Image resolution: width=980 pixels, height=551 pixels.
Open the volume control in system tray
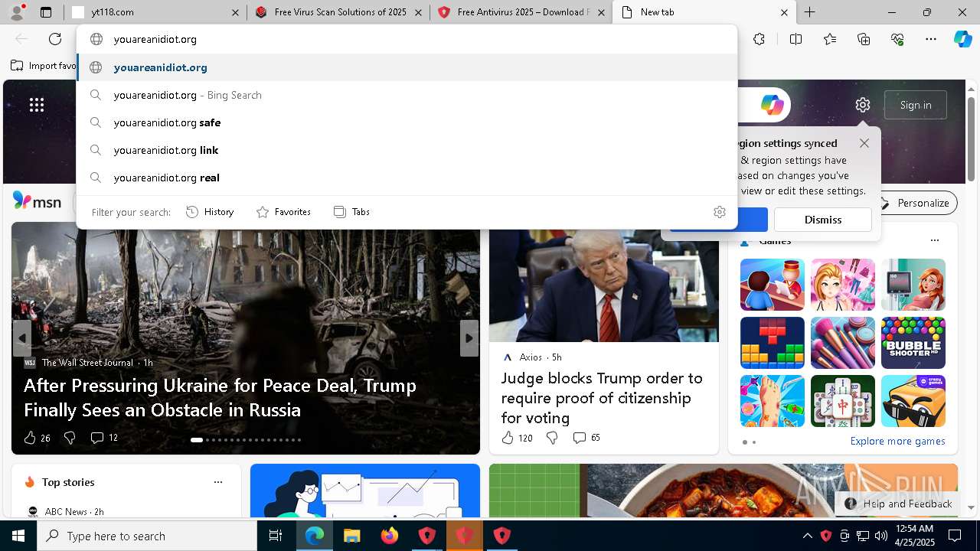pos(880,536)
